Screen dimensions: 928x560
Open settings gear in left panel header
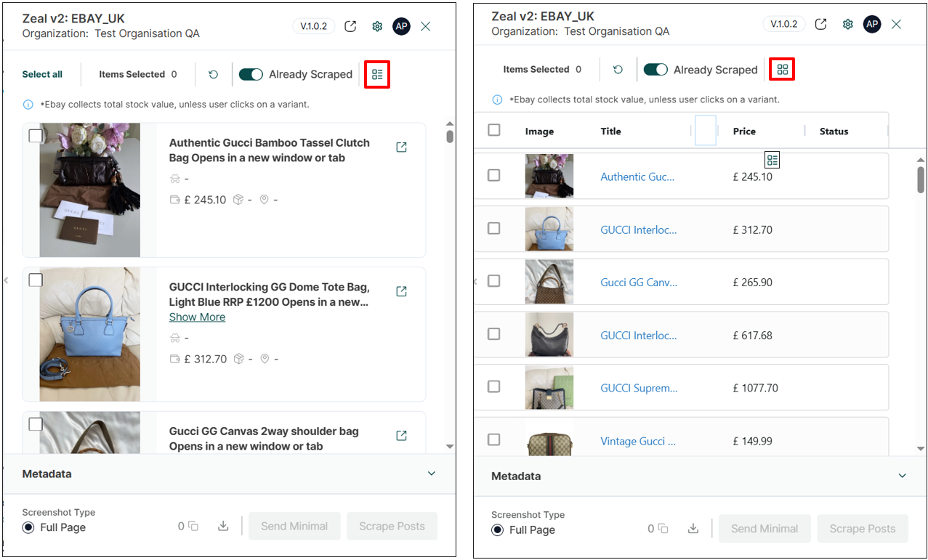pyautogui.click(x=377, y=26)
